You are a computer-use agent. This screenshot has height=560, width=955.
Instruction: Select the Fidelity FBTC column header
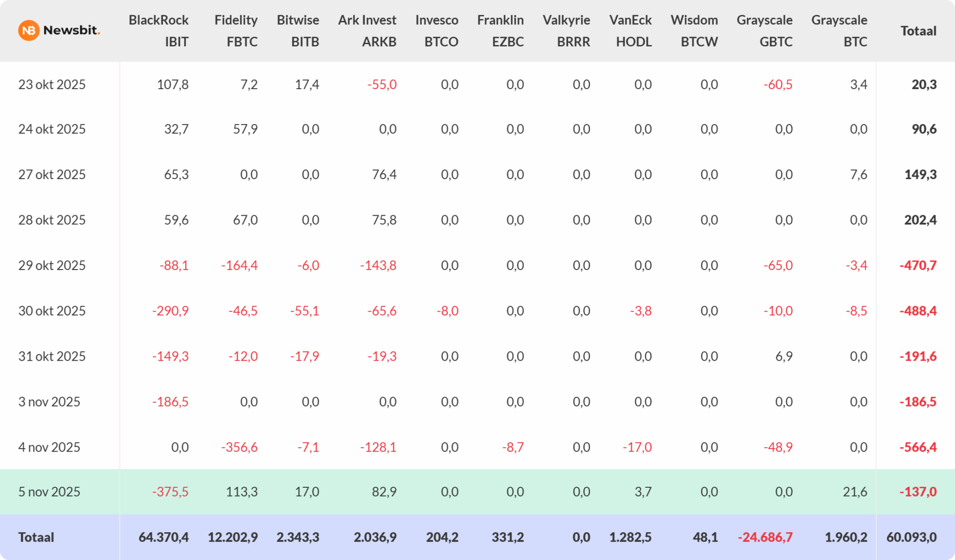pos(236,31)
